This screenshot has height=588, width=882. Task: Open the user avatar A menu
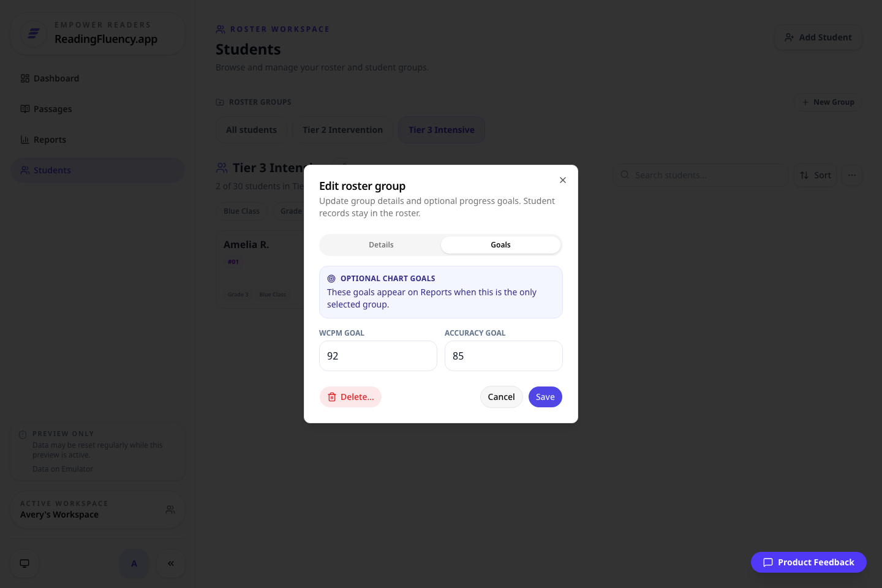[x=134, y=563]
